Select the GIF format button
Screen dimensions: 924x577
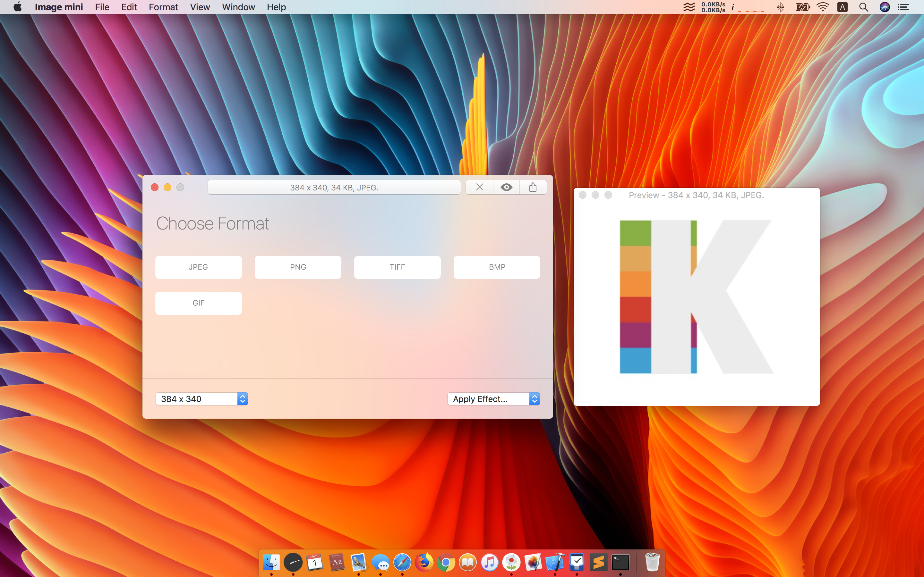coord(198,303)
